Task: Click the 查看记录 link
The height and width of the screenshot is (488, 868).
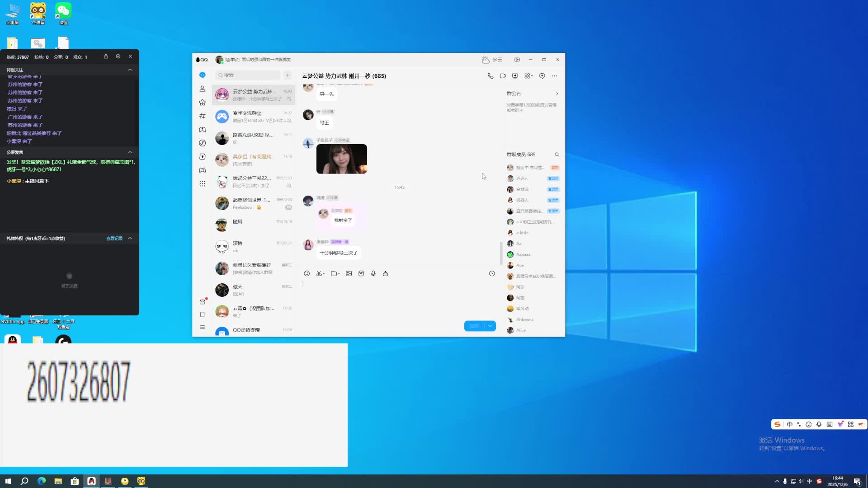Action: 114,239
